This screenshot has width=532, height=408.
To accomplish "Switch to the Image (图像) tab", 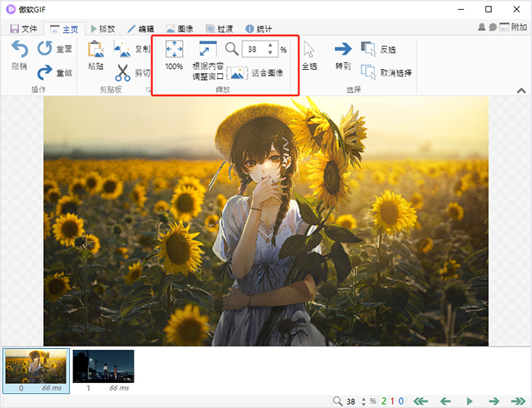I will point(180,29).
